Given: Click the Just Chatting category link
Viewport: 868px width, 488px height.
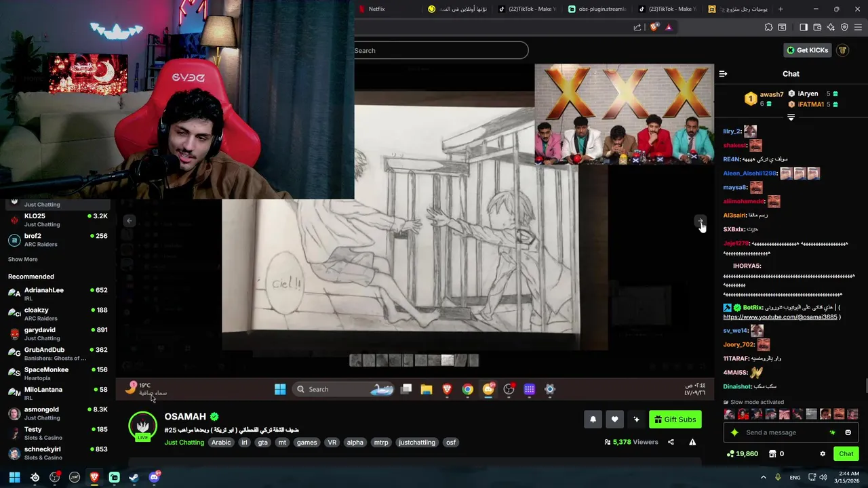Looking at the screenshot, I should point(184,443).
